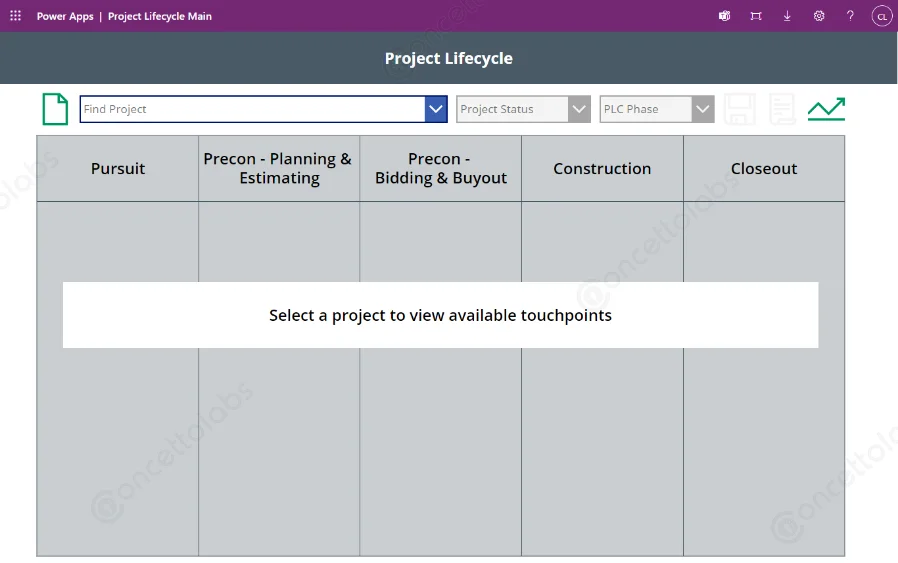Open the Project Status dropdown
898x563 pixels.
[523, 109]
